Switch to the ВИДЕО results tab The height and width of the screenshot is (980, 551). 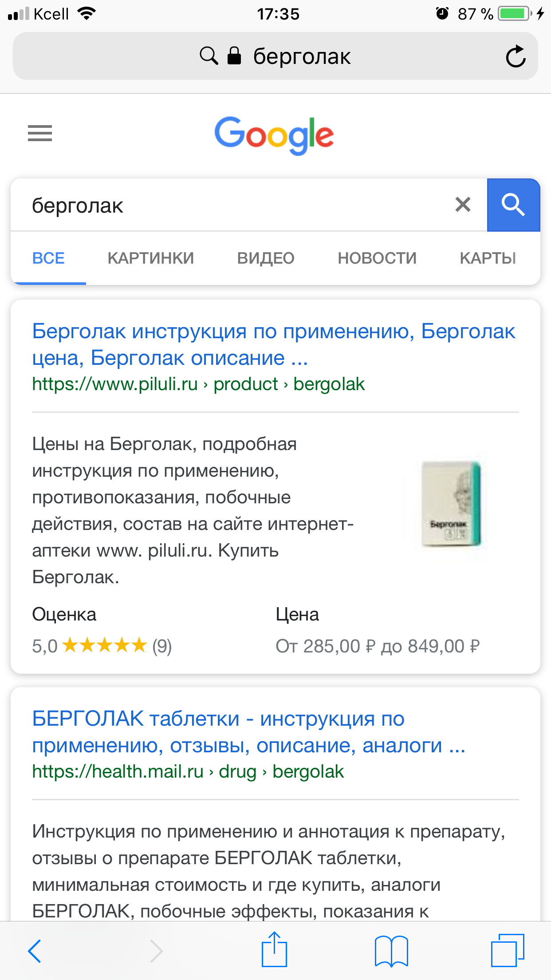tap(265, 257)
